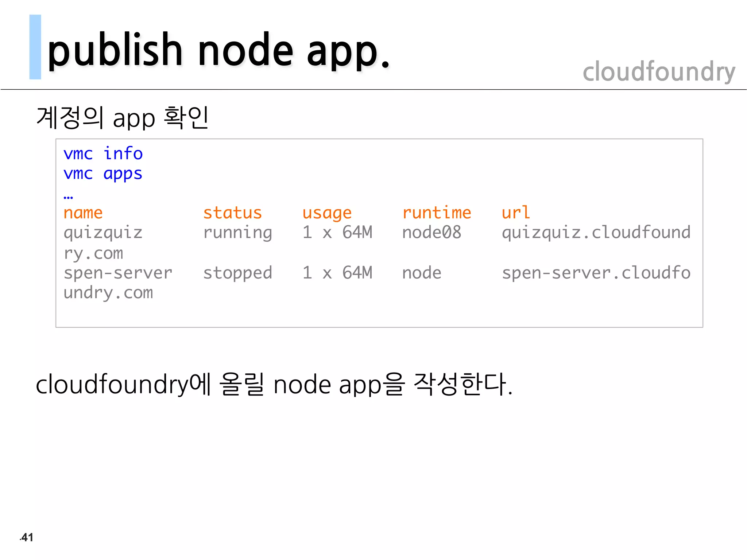Viewport: 747px width, 560px height.
Task: Select the spen-server app name
Action: (x=118, y=273)
